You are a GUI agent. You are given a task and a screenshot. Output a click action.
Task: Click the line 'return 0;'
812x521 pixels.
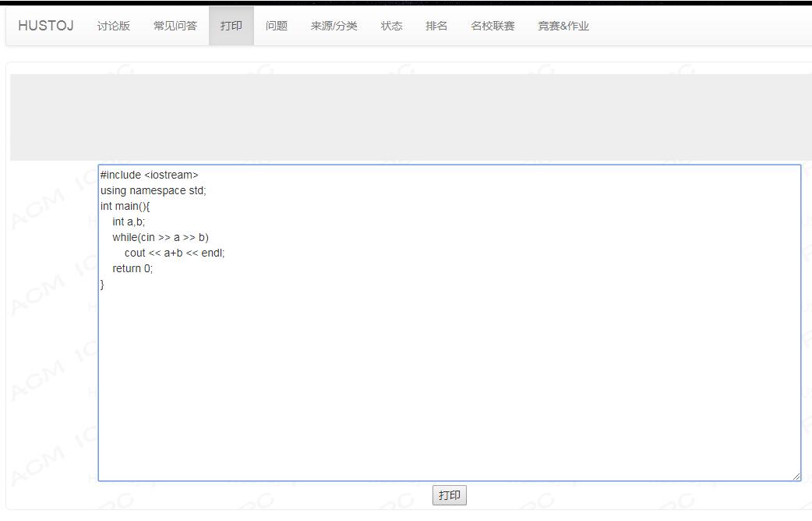[x=132, y=268]
